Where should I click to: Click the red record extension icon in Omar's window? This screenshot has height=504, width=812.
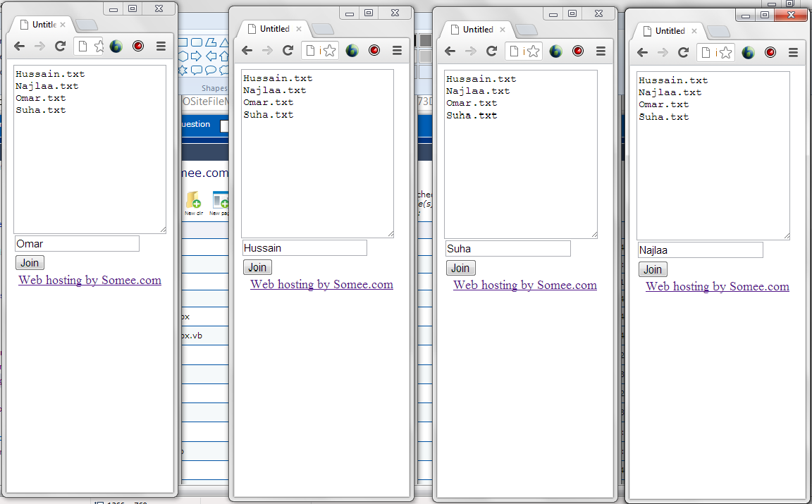[x=138, y=47]
